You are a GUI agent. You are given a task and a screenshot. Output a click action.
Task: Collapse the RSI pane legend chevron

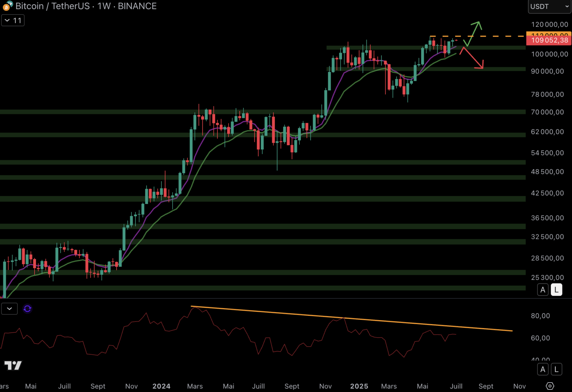(x=9, y=309)
